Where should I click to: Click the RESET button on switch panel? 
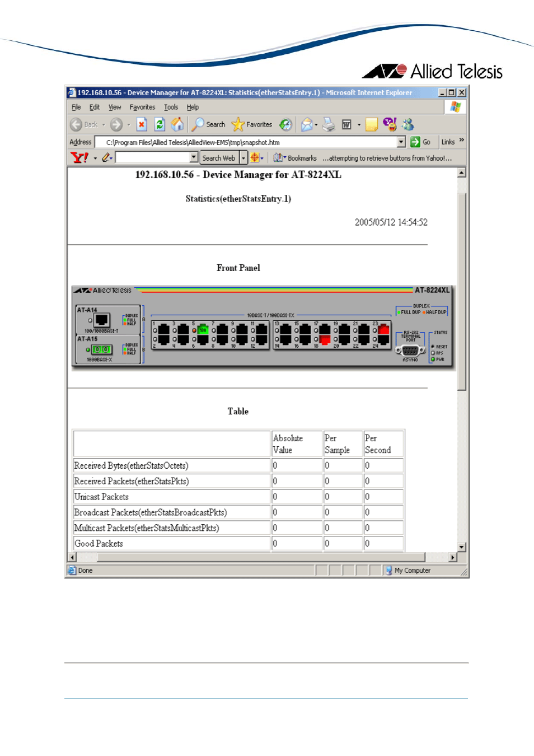pos(433,347)
